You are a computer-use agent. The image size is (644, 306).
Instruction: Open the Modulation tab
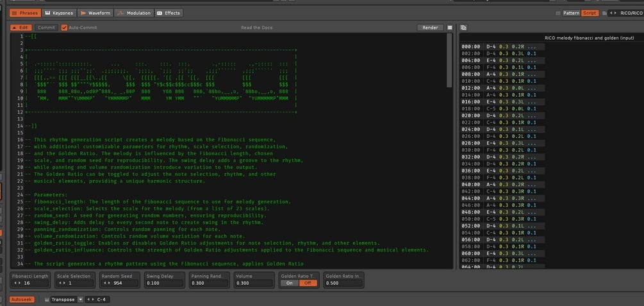click(x=134, y=13)
